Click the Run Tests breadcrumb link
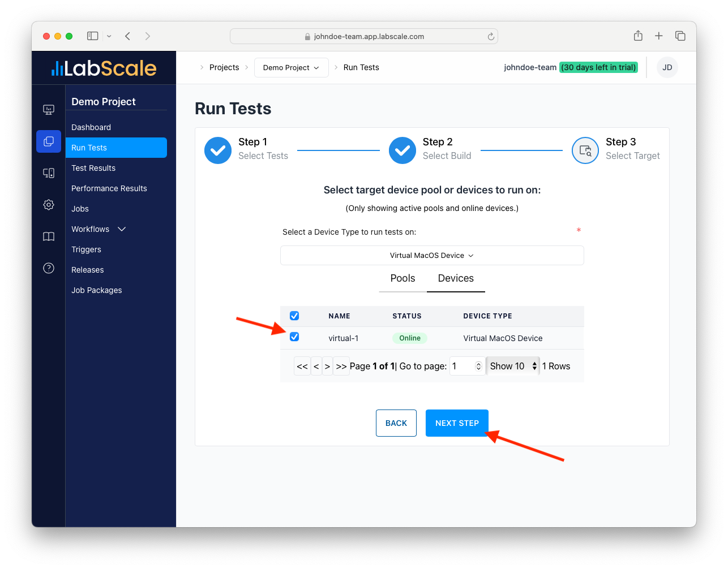 click(361, 67)
